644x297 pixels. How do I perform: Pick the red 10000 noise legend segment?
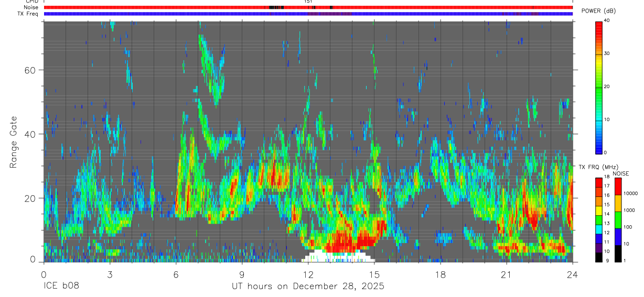point(618,186)
